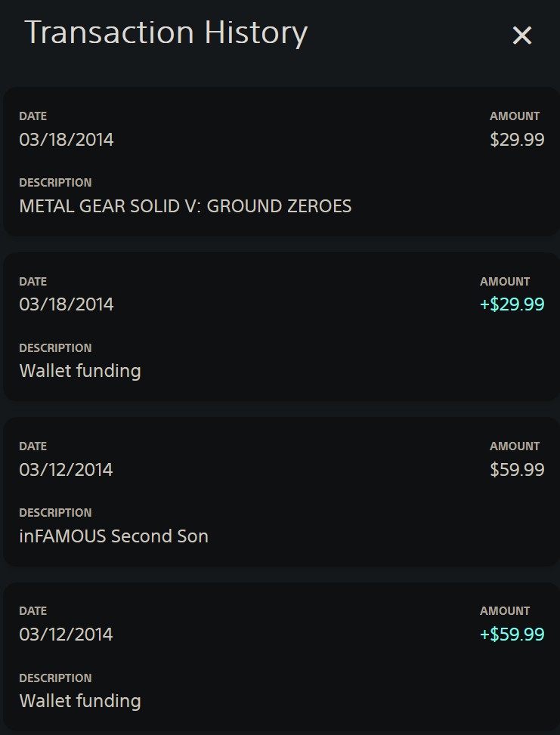Image resolution: width=560 pixels, height=735 pixels.
Task: Select the date of the inFAMOUS Second Son purchase
Action: (x=67, y=470)
